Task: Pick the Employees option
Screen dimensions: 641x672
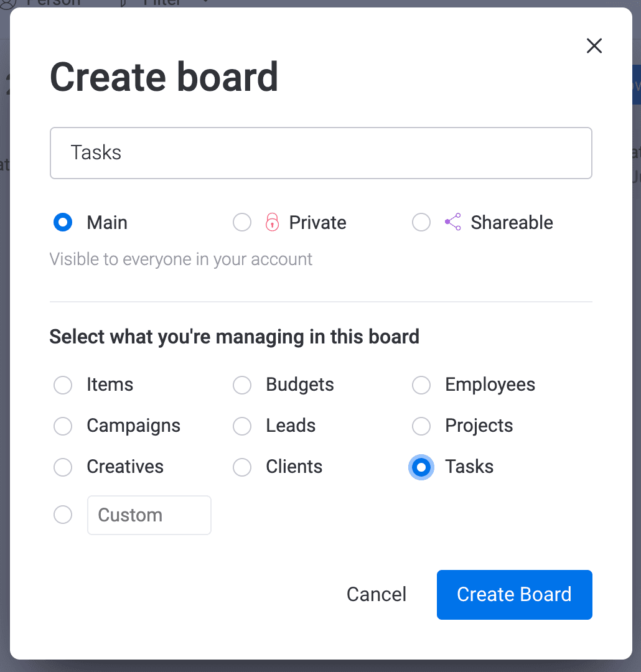Action: pyautogui.click(x=421, y=385)
